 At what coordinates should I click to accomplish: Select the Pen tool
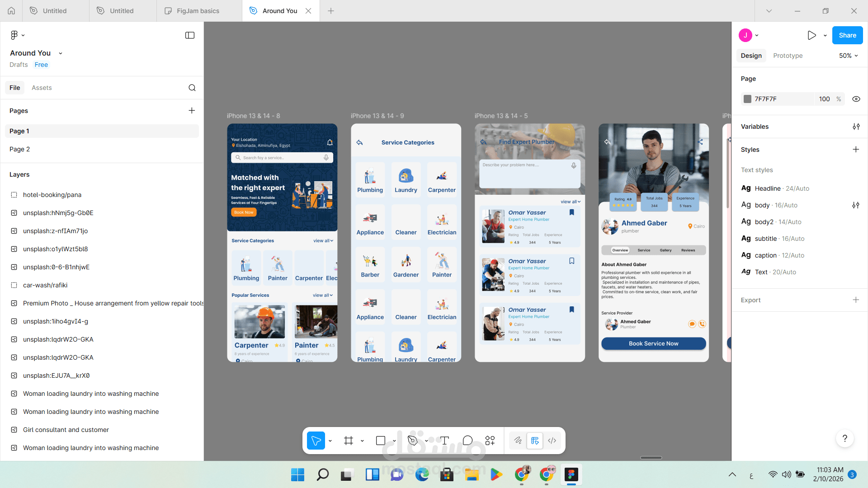(412, 441)
